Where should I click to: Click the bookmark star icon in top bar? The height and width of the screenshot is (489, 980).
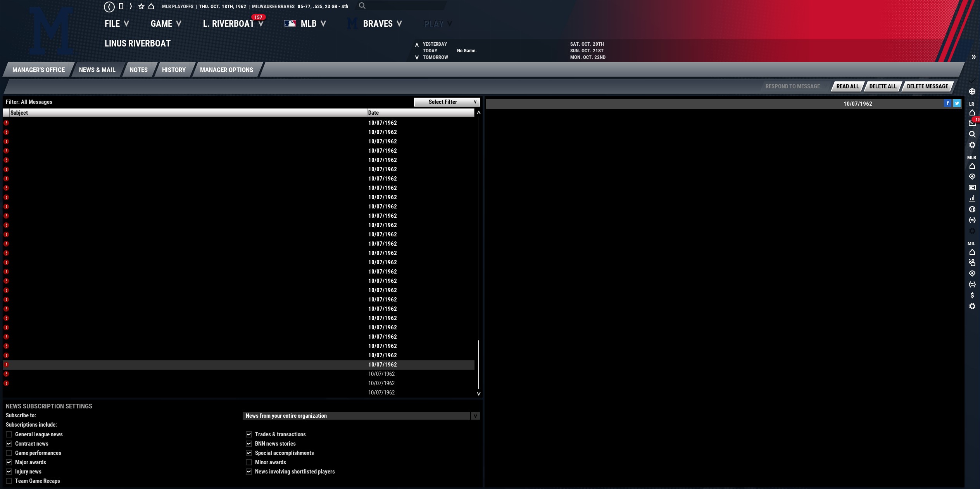141,6
